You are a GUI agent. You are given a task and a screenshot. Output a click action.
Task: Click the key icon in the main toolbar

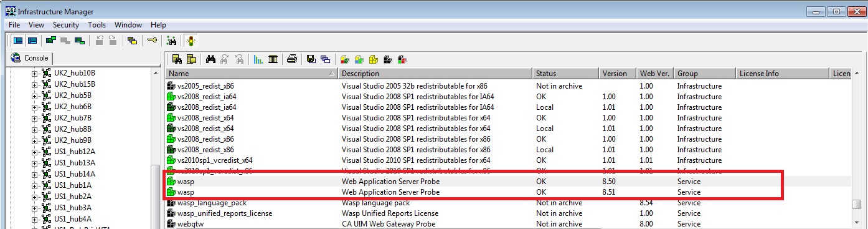point(152,41)
